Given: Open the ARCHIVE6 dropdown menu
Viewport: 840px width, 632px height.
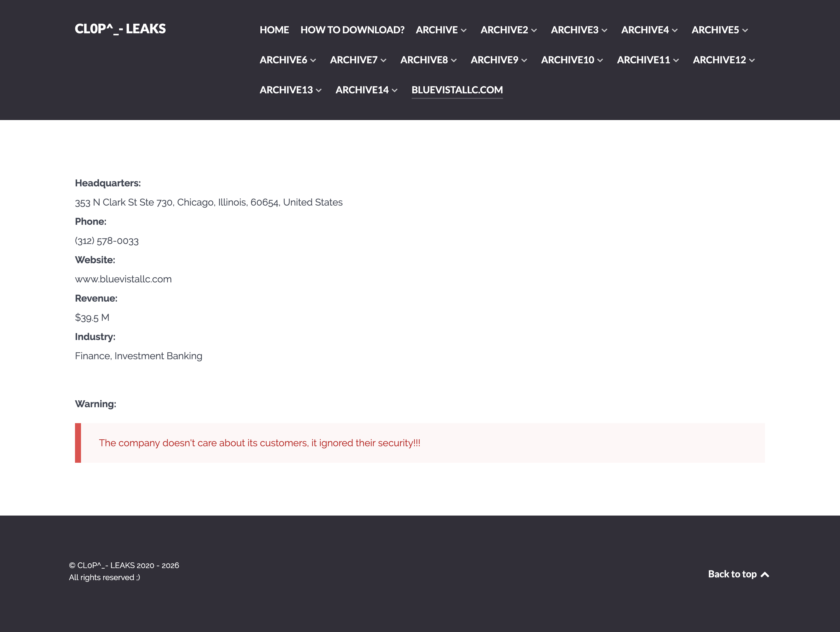Looking at the screenshot, I should tap(288, 60).
